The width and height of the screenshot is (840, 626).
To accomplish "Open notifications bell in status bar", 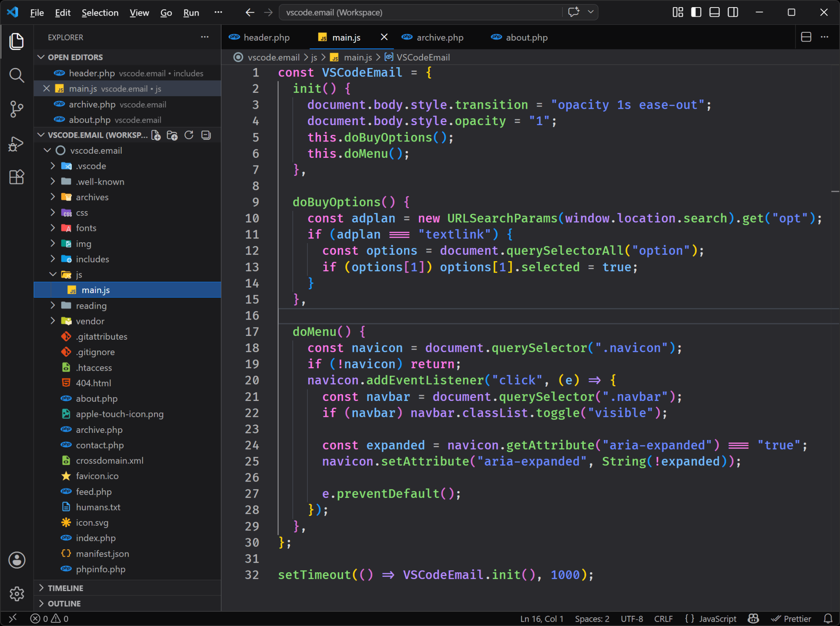I will coord(828,618).
